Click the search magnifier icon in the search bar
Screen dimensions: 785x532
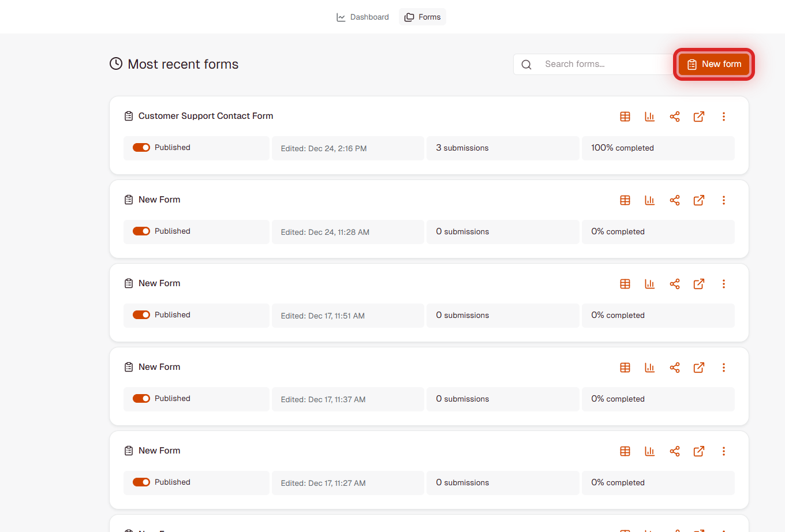pos(526,64)
